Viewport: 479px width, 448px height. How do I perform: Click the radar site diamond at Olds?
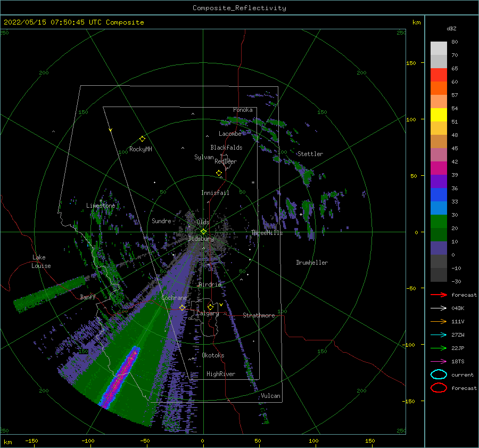[x=203, y=232]
